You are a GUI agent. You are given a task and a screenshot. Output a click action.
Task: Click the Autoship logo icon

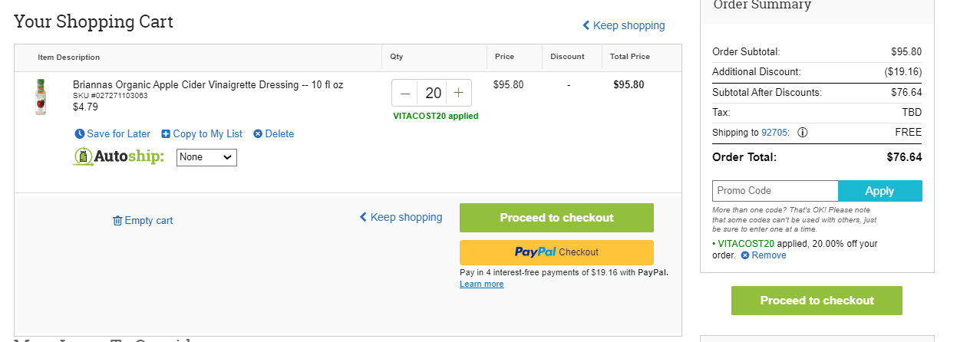click(83, 156)
